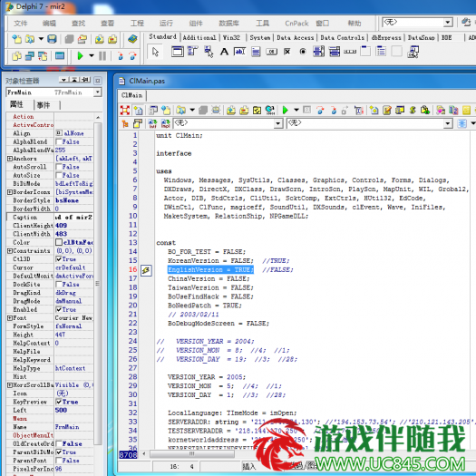Toggle the ParentFont checkbox
This screenshot has width=476, height=476.
click(x=59, y=461)
